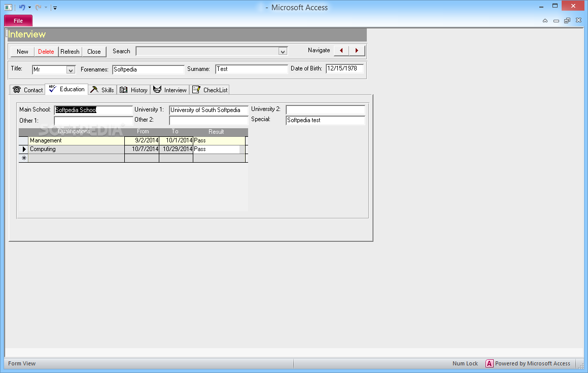Click the 10/29/2014 To date cell
588x373 pixels.
[x=176, y=149]
